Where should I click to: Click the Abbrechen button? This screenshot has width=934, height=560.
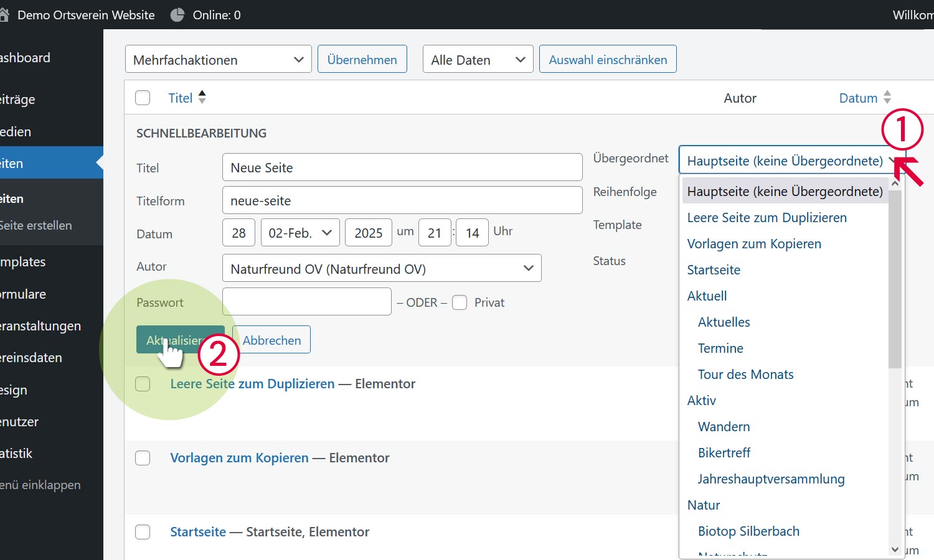point(271,340)
